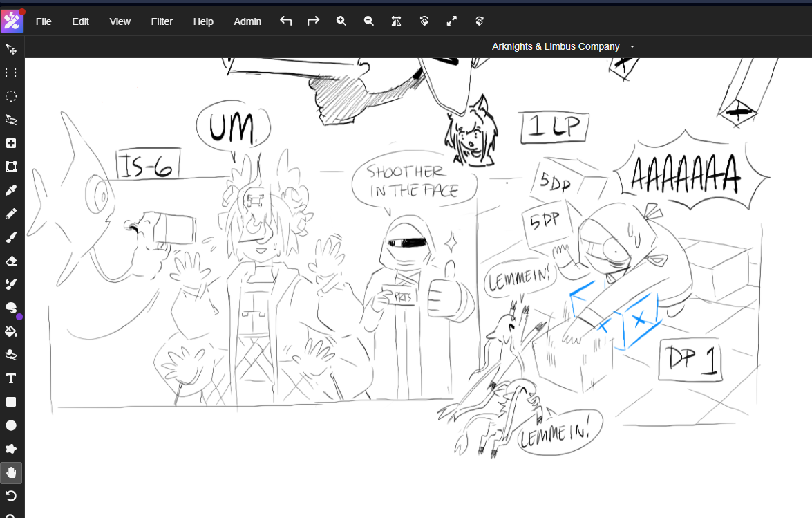Pick the Eyedropper tool

(11, 190)
